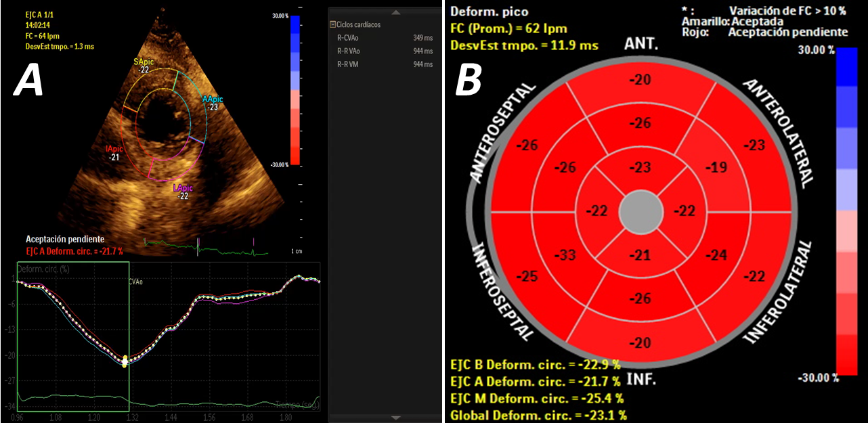The image size is (868, 423).
Task: Select the R-R VM measurement row
Action: point(384,64)
